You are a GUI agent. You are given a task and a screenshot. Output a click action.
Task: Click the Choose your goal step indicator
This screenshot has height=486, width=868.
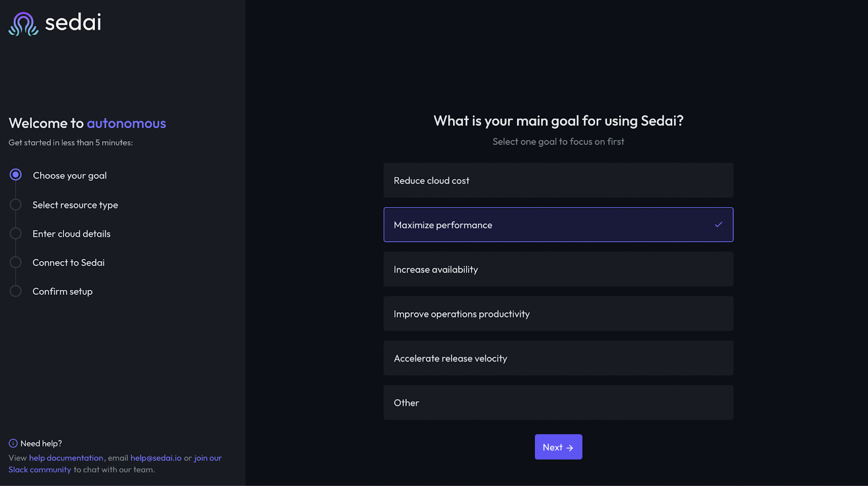click(x=16, y=175)
